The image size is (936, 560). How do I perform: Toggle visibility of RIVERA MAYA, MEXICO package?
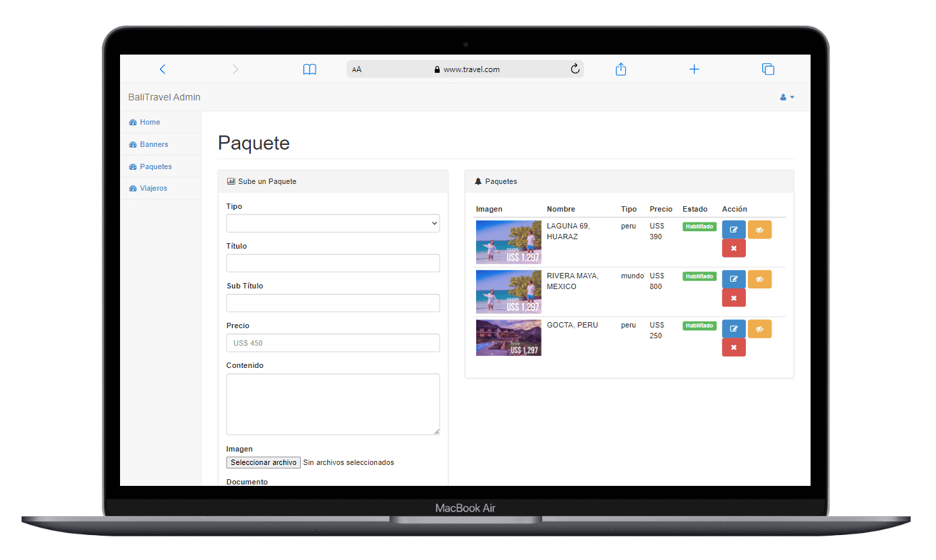click(759, 279)
